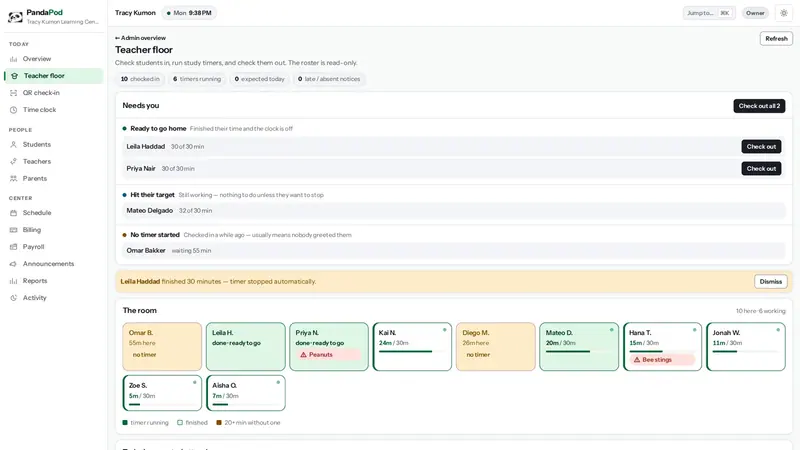Click Zoe S. timer progress bar
Screen dimensions: 800x450
pos(162,405)
